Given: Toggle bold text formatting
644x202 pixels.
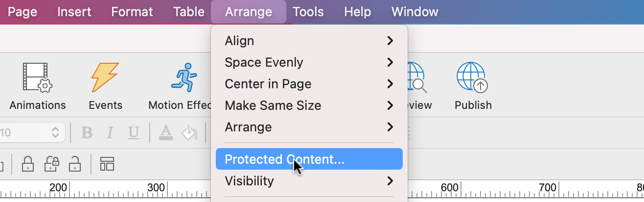Looking at the screenshot, I should [x=87, y=132].
